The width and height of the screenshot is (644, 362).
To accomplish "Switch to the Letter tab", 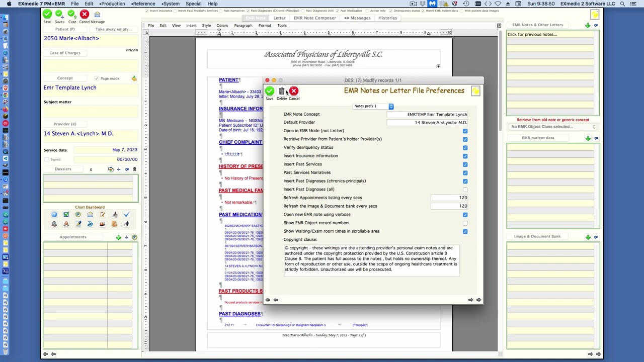I will tap(279, 18).
